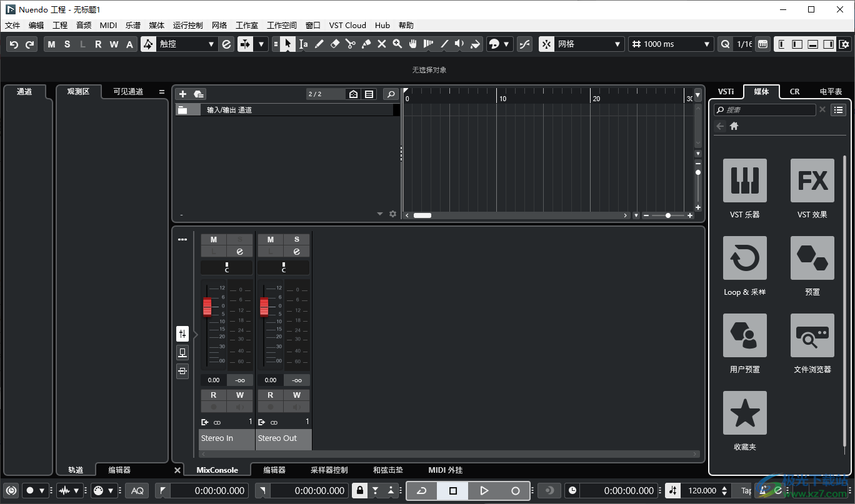Open the 触控 automation mode dropdown
Viewport: 855px width, 504px height.
186,44
